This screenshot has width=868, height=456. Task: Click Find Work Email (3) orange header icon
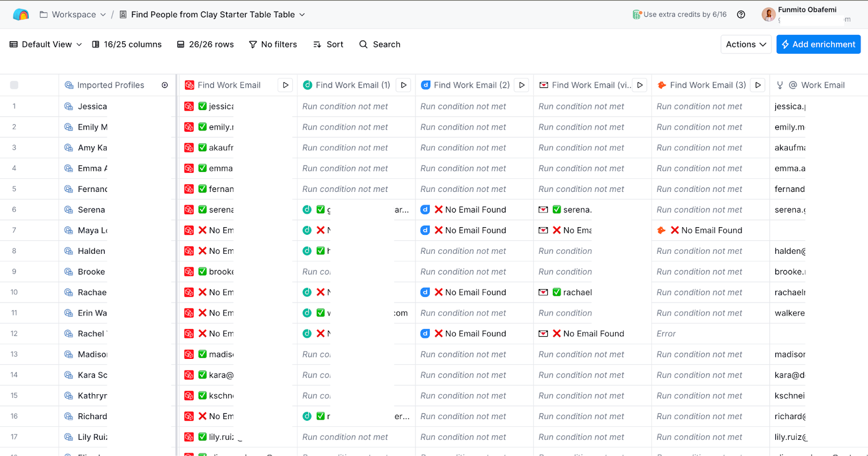[x=662, y=85]
